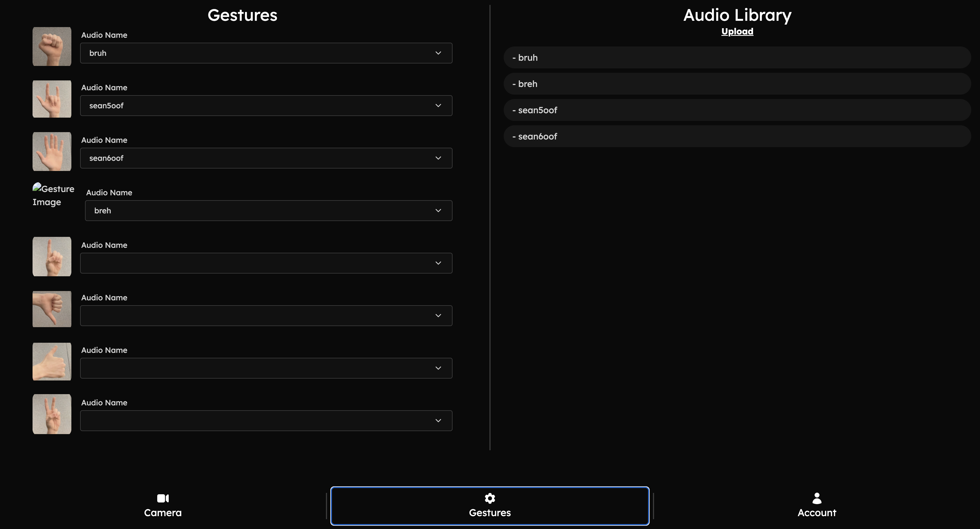Select the thumbs-up gesture thumbnail
The height and width of the screenshot is (529, 980).
click(x=52, y=362)
